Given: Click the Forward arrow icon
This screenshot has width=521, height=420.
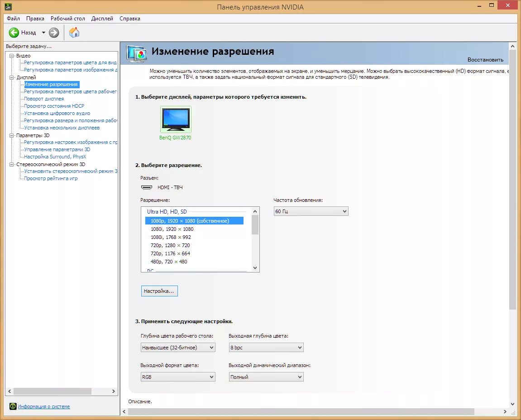Looking at the screenshot, I should click(x=54, y=33).
